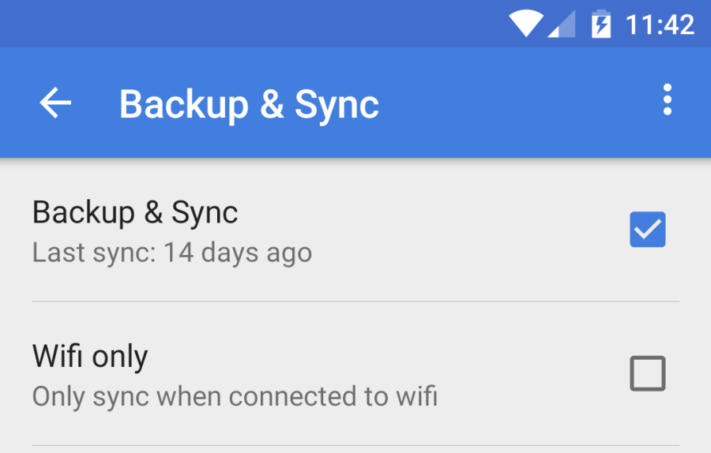
Task: Tap the cellular signal icon
Action: pos(562,24)
